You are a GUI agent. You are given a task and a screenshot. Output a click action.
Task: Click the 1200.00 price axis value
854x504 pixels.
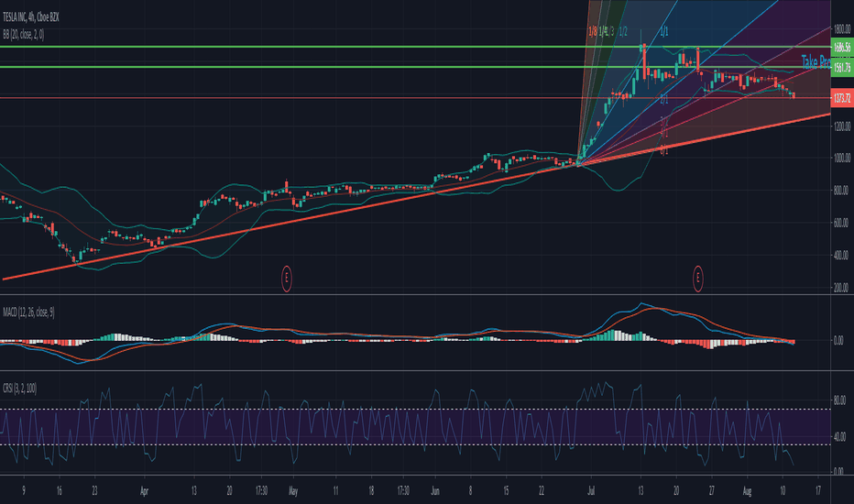pos(841,126)
